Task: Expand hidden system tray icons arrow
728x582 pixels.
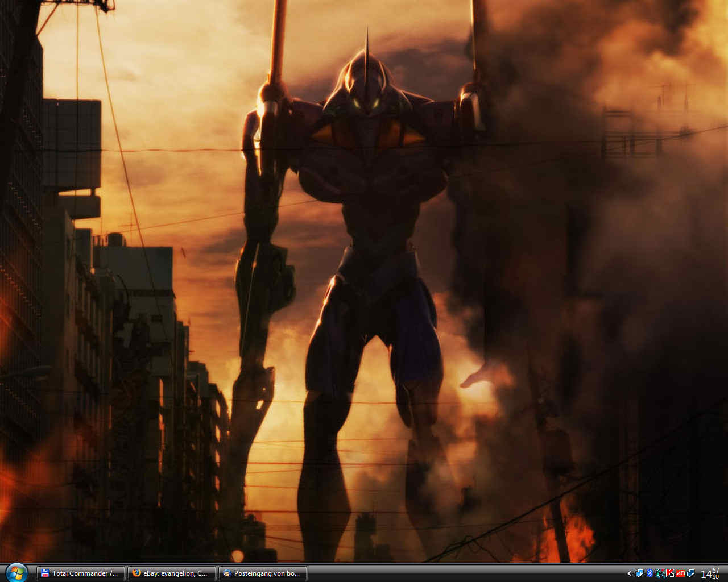Action: [629, 573]
